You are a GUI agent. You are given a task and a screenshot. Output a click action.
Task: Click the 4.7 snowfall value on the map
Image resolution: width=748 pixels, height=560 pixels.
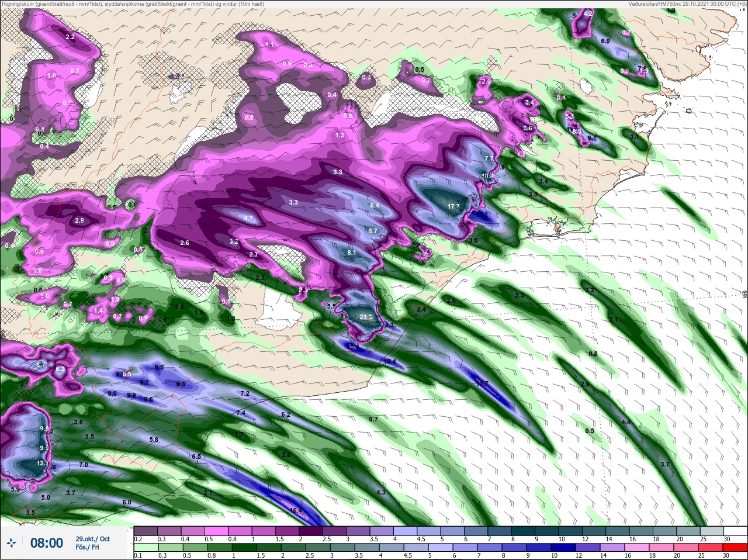[248, 218]
